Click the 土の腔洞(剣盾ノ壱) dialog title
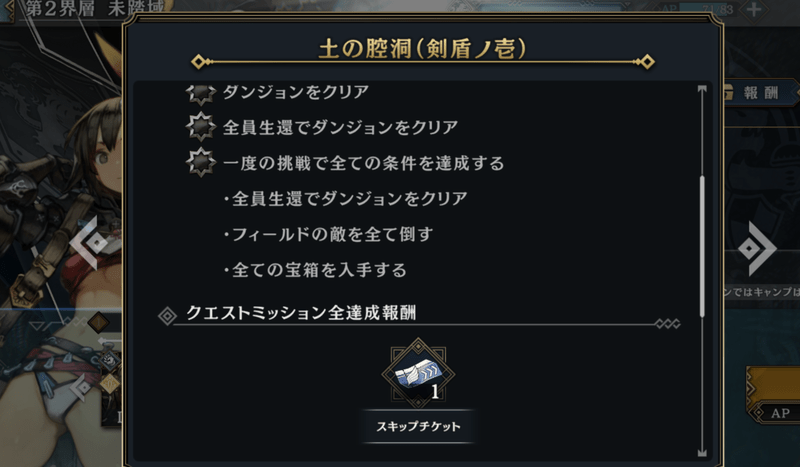This screenshot has height=467, width=800. pyautogui.click(x=421, y=47)
